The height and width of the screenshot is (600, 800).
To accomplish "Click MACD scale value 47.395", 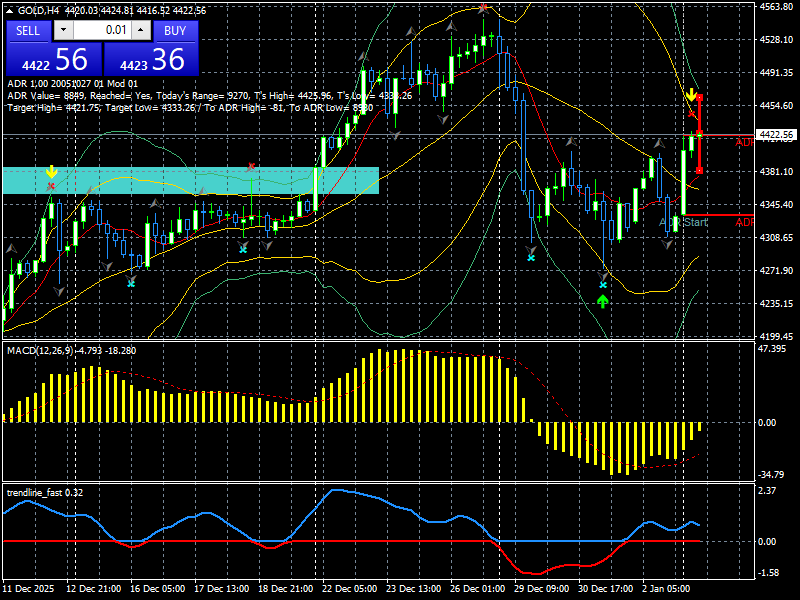I will click(772, 348).
